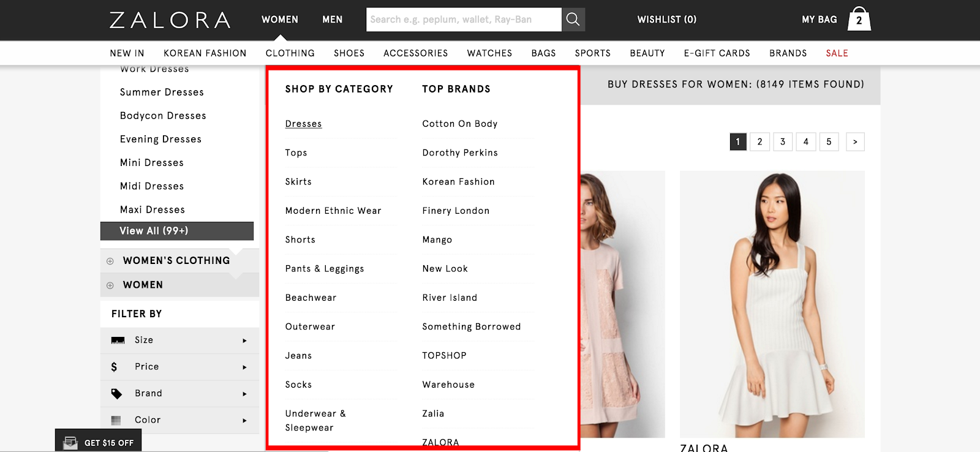Select Jeans category
The image size is (980, 452).
298,356
